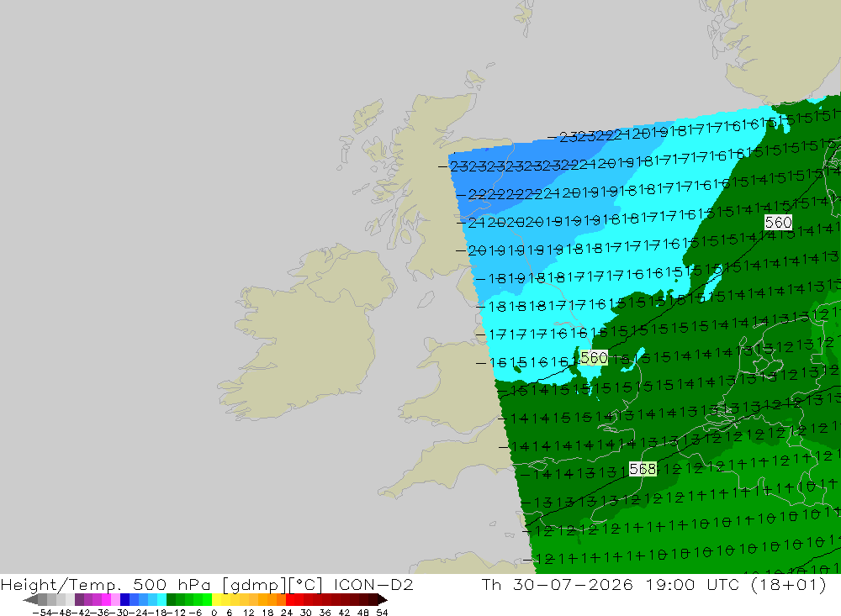This screenshot has width=841, height=616.
Task: Click the '30' scale value
Action: 306,613
